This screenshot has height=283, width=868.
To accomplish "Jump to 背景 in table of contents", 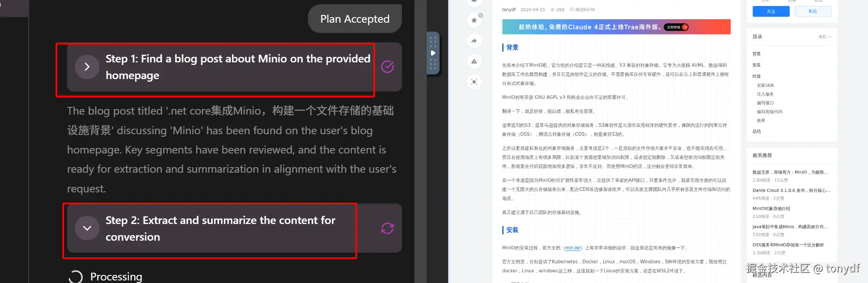I will [757, 54].
